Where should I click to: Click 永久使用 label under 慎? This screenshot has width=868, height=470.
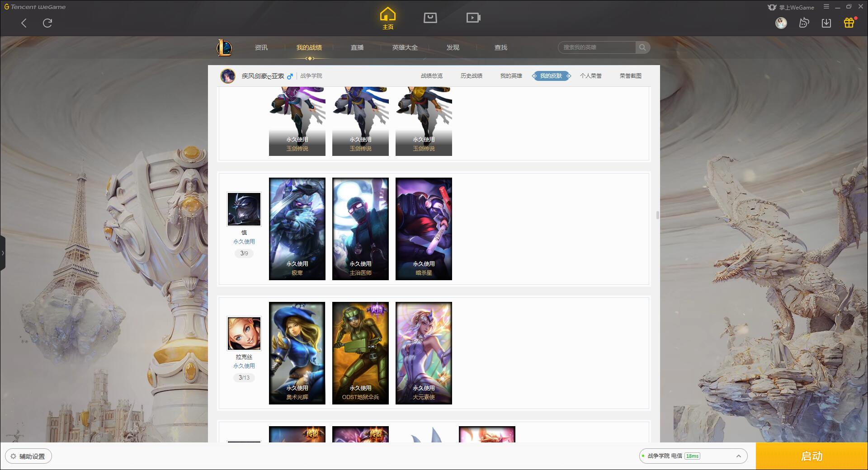pos(244,242)
